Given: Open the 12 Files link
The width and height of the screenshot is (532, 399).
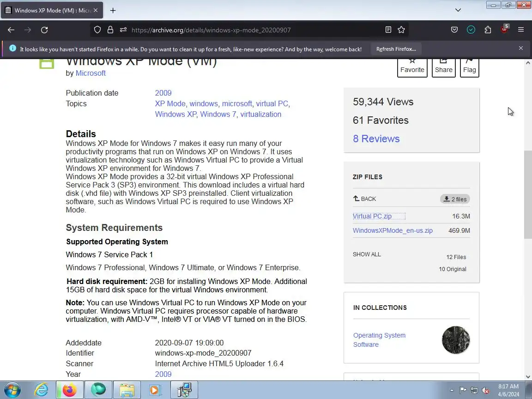Looking at the screenshot, I should (x=456, y=257).
